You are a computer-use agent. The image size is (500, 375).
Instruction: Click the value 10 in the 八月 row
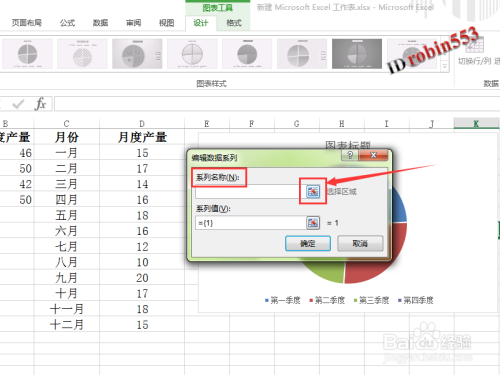point(142,262)
